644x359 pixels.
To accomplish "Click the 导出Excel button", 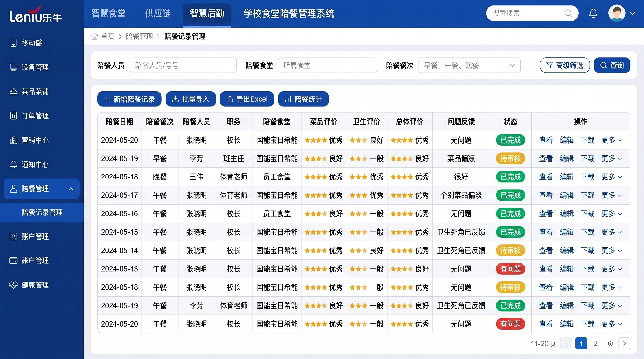I will pyautogui.click(x=247, y=99).
